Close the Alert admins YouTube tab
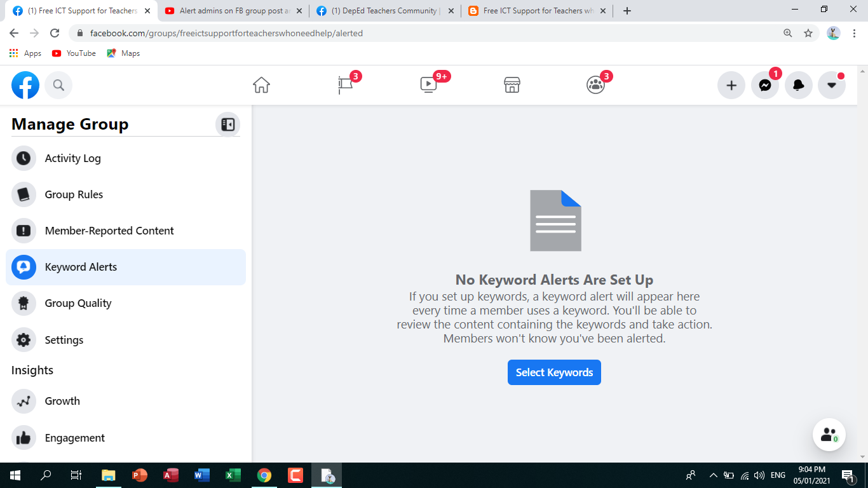This screenshot has height=488, width=868. pyautogui.click(x=299, y=11)
